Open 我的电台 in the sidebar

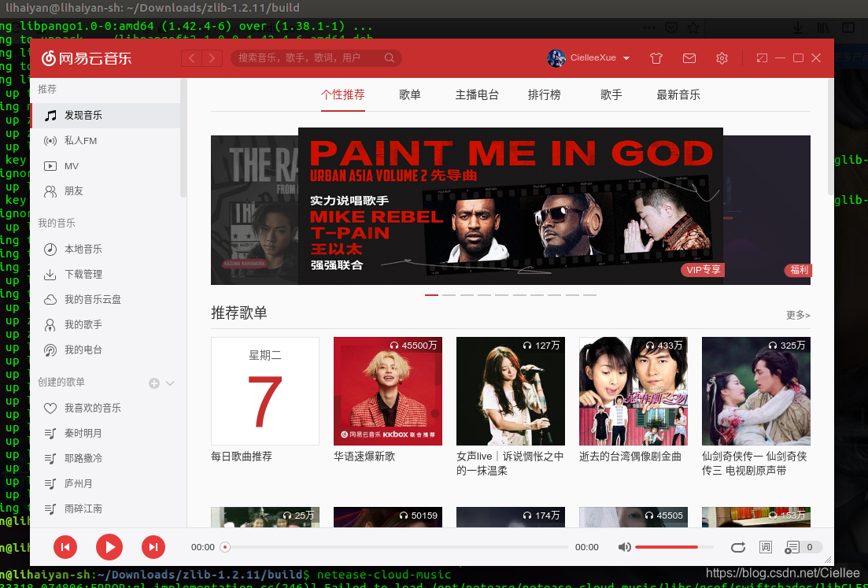click(105, 350)
